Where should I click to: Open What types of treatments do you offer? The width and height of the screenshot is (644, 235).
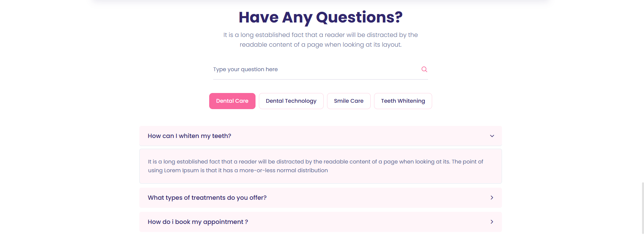point(207,198)
